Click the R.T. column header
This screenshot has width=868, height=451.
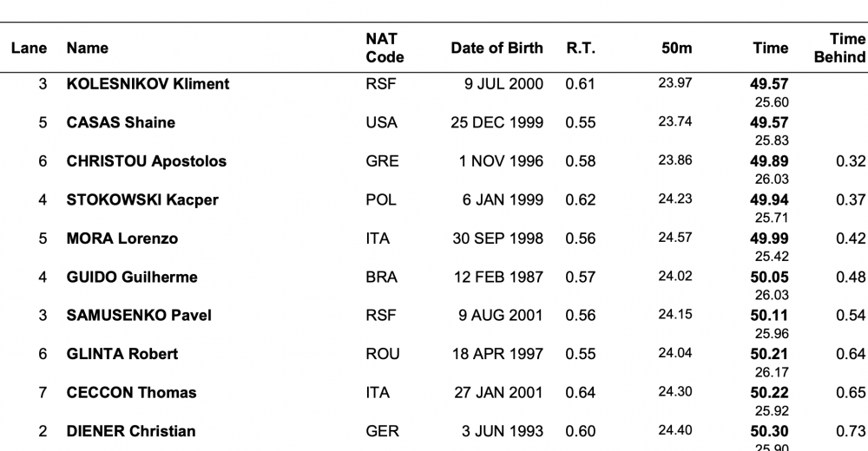pyautogui.click(x=581, y=49)
